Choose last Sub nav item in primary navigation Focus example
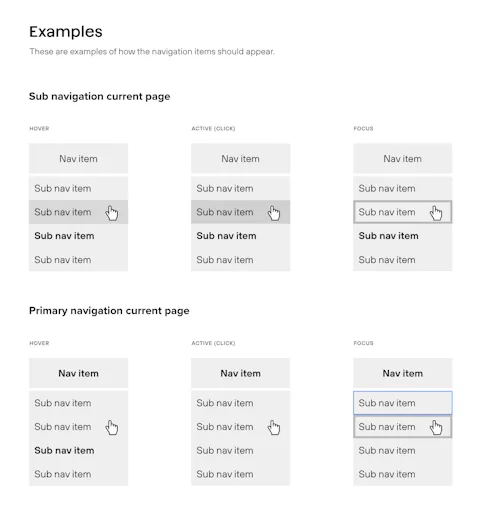The image size is (480, 512). pos(403,474)
